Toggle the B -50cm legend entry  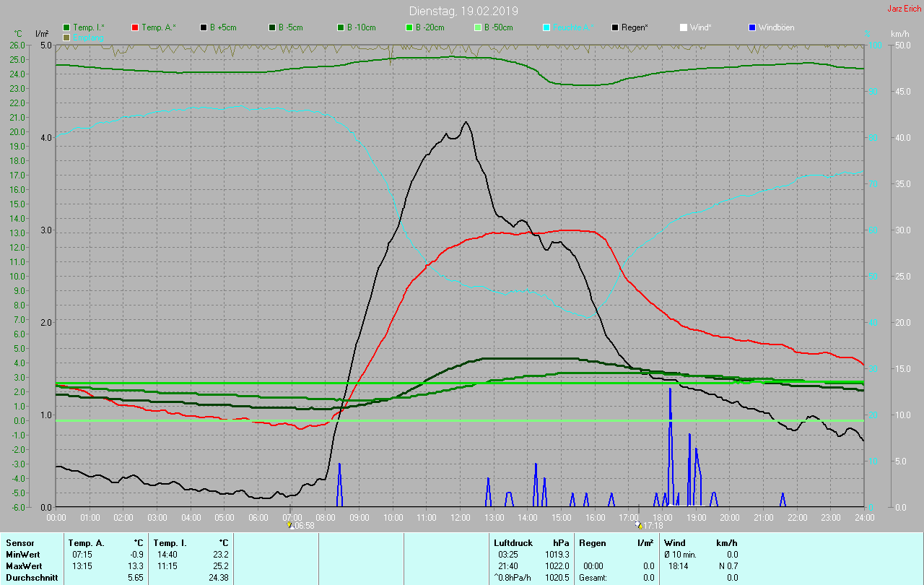[478, 27]
